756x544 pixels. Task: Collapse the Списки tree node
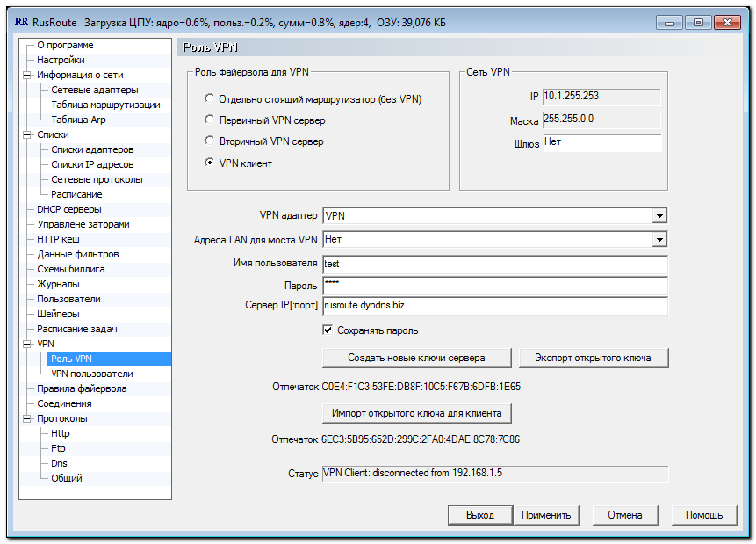(26, 134)
